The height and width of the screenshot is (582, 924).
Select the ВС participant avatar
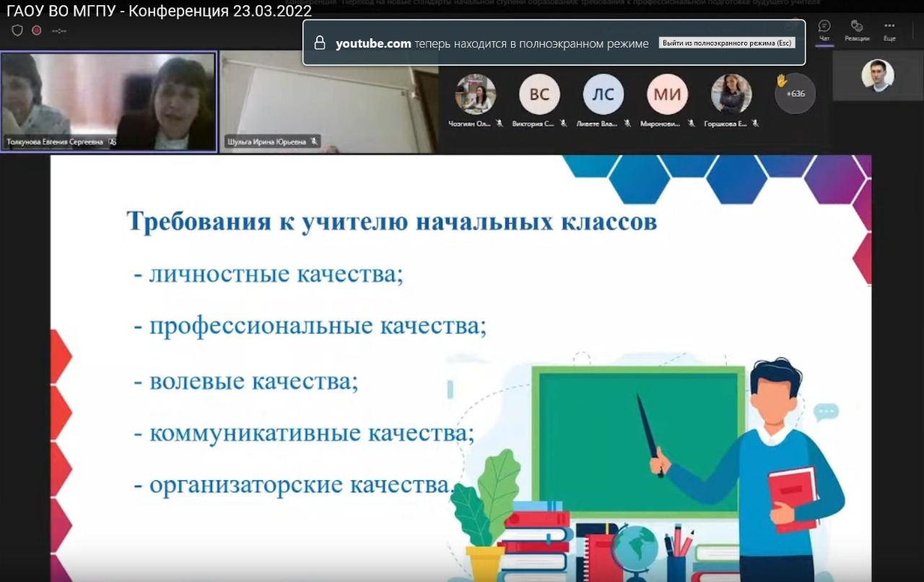tap(539, 95)
